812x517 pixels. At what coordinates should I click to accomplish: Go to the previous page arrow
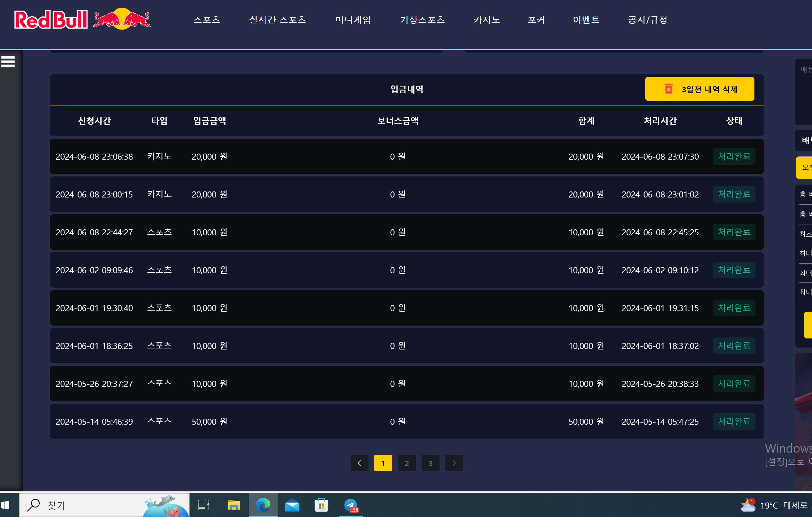click(x=359, y=463)
